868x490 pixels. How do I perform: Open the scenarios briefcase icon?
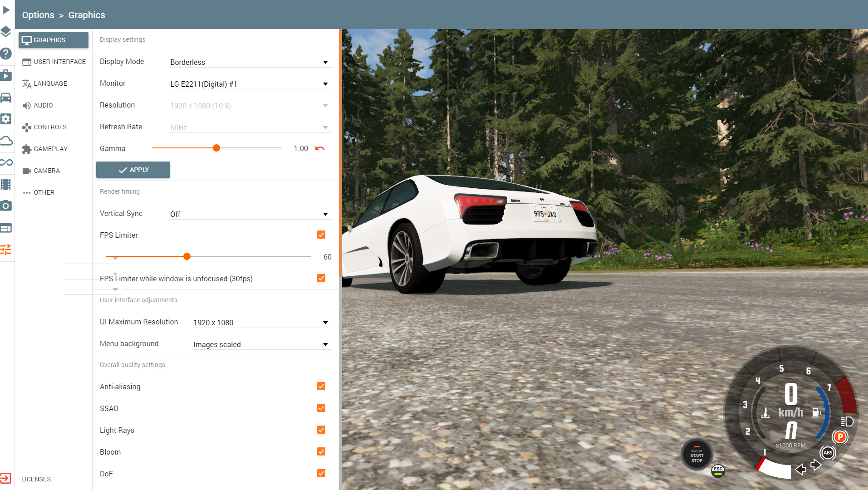[5, 75]
